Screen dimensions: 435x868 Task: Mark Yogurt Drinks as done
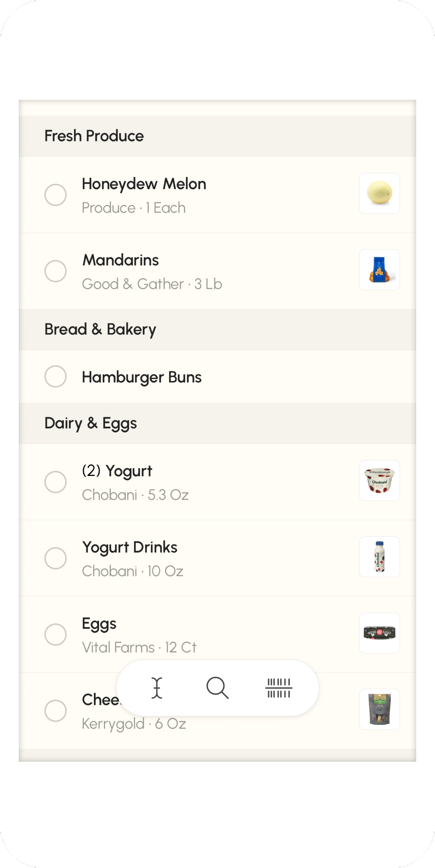55,558
